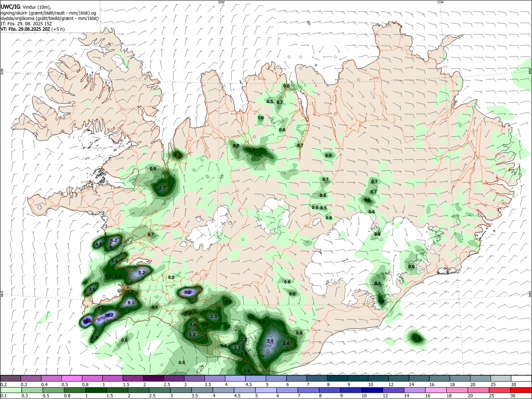Image resolution: width=532 pixels, height=399 pixels.
Task: Pick the darkest green 1–1.5 swatch in bottom legend
Action: [96, 390]
